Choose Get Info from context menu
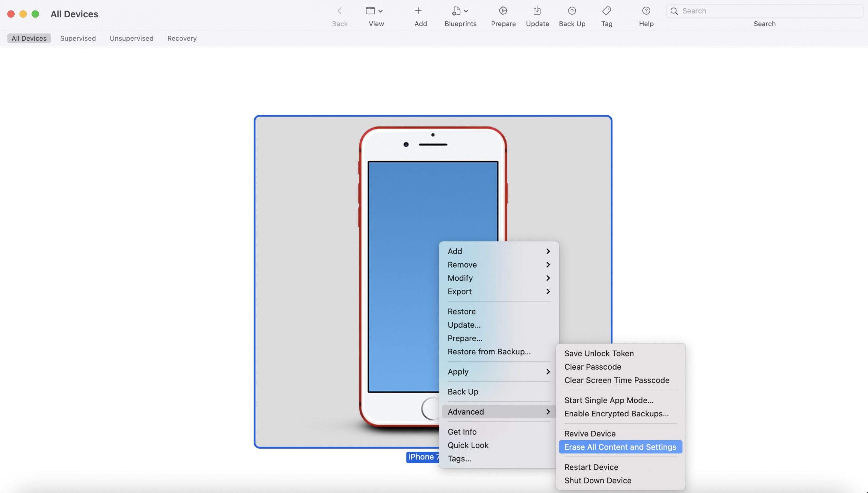This screenshot has width=868, height=493. [499, 432]
